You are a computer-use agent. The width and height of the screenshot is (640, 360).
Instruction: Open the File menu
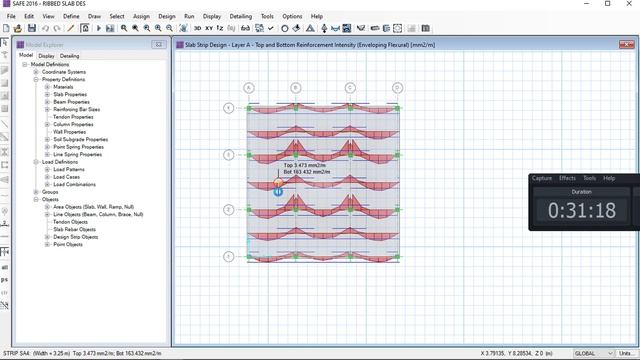coord(11,16)
